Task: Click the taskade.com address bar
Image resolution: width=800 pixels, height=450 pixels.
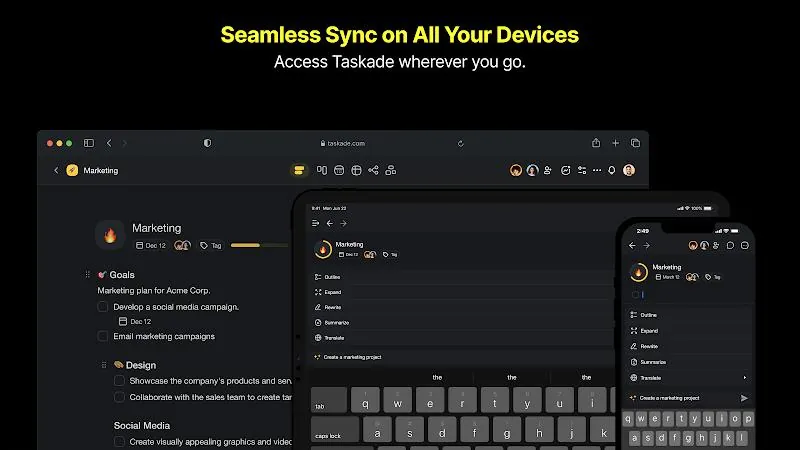Action: point(343,143)
